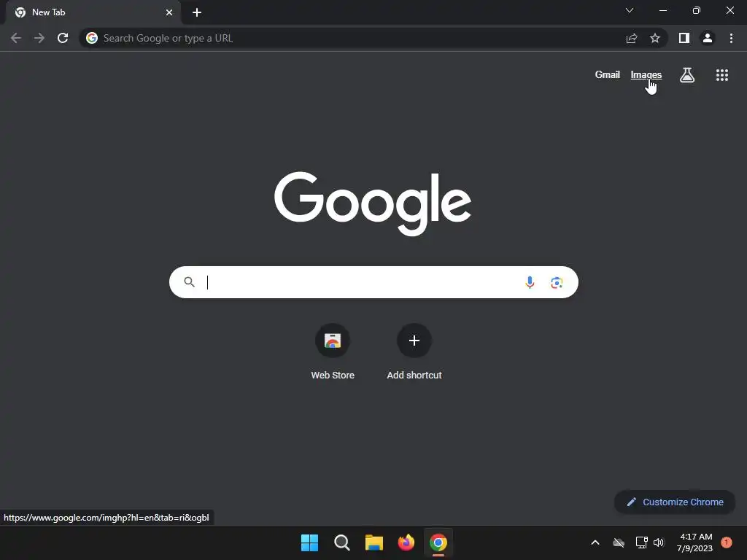Viewport: 747px width, 560px height.
Task: Search by image with the Lens icon
Action: click(557, 283)
